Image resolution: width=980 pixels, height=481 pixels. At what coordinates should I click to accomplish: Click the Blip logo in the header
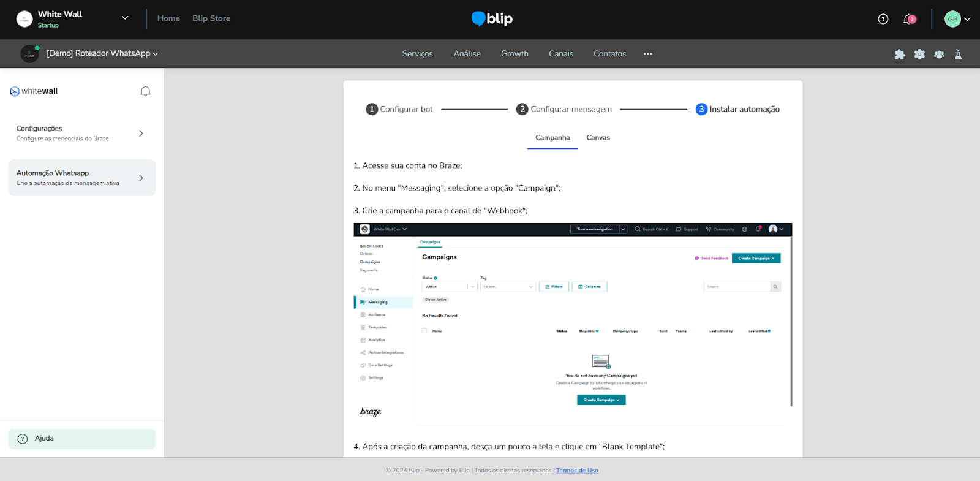[492, 19]
